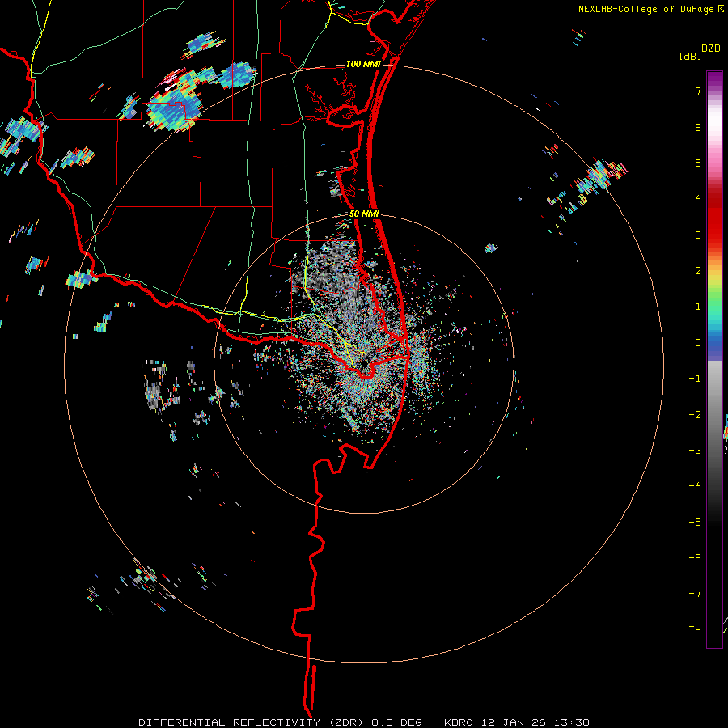Image resolution: width=728 pixels, height=728 pixels.
Task: Click the 4 value on the color scale
Action: [x=698, y=199]
